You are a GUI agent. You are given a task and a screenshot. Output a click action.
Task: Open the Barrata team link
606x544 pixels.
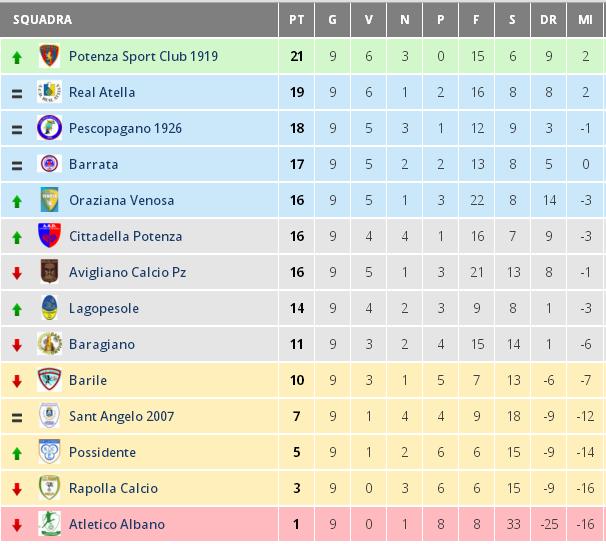(x=94, y=164)
